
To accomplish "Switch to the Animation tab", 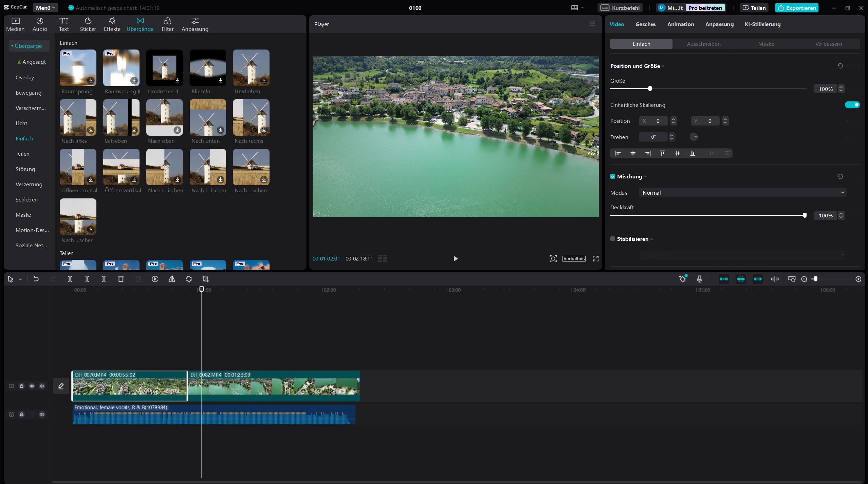I will tap(680, 24).
